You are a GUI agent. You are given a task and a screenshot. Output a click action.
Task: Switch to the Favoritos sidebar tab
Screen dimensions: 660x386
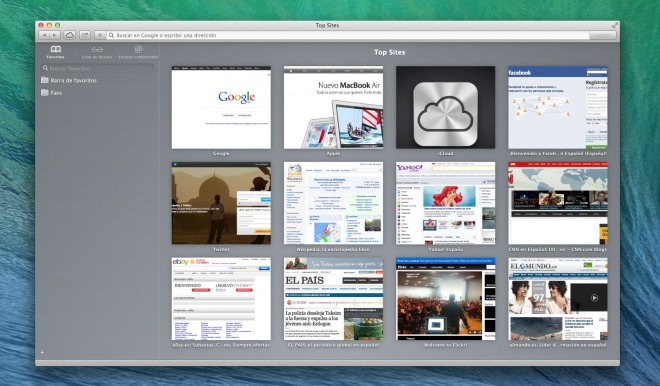tap(56, 52)
